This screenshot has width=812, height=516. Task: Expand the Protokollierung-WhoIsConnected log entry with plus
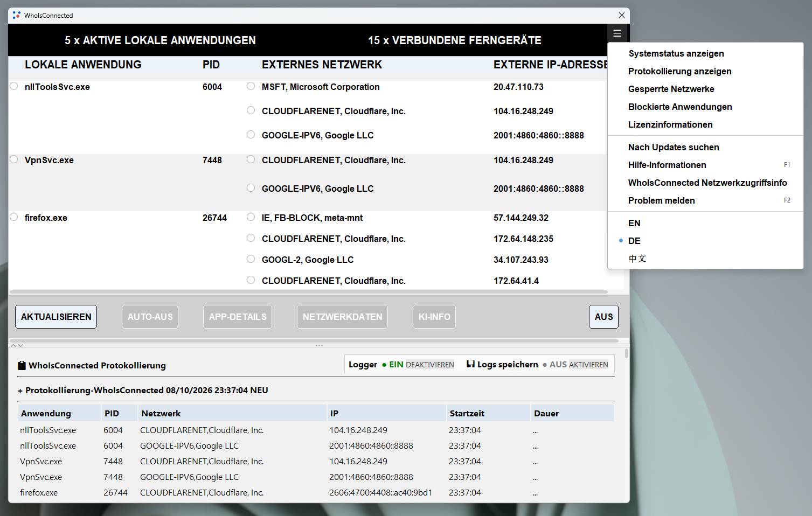tap(20, 391)
